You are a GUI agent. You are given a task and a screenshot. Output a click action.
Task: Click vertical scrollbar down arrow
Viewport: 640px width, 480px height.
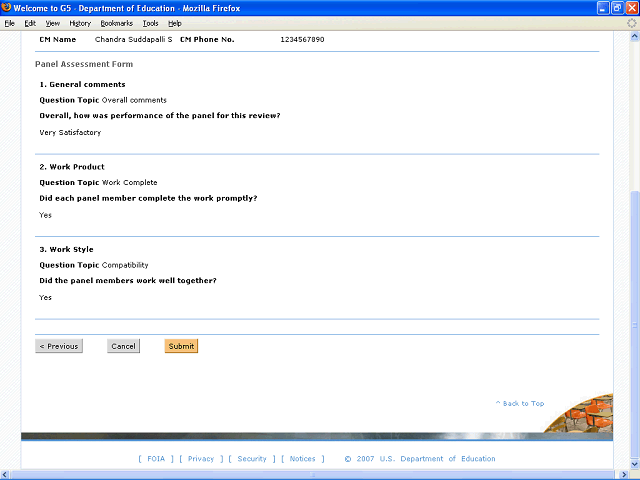635,464
